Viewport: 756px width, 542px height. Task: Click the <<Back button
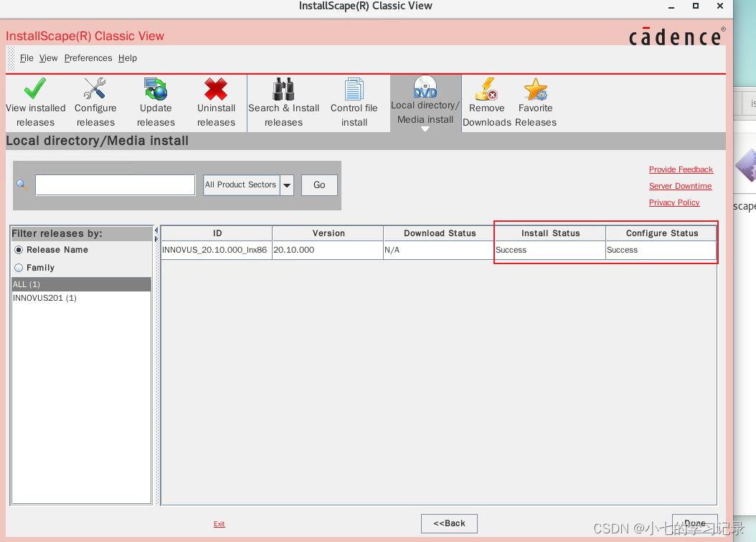click(x=449, y=523)
